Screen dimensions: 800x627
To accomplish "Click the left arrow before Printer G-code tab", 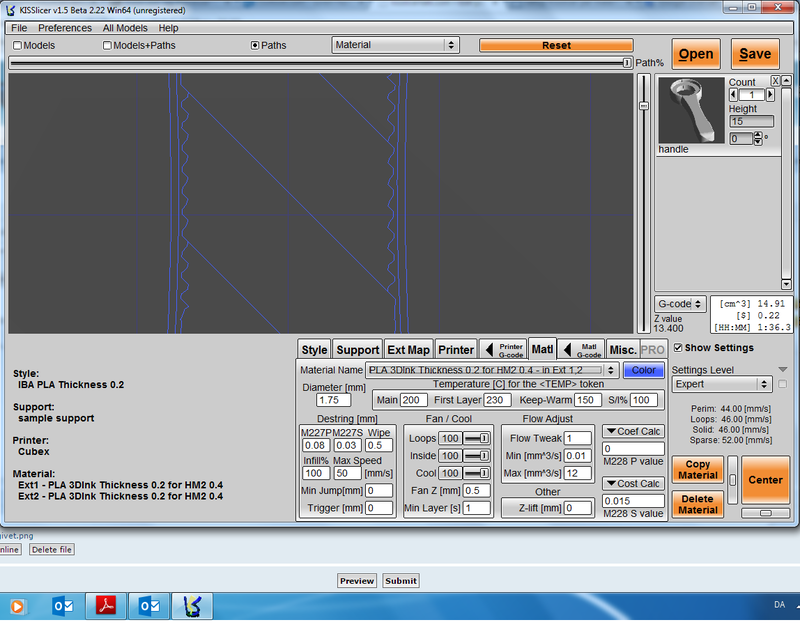I will click(x=489, y=350).
